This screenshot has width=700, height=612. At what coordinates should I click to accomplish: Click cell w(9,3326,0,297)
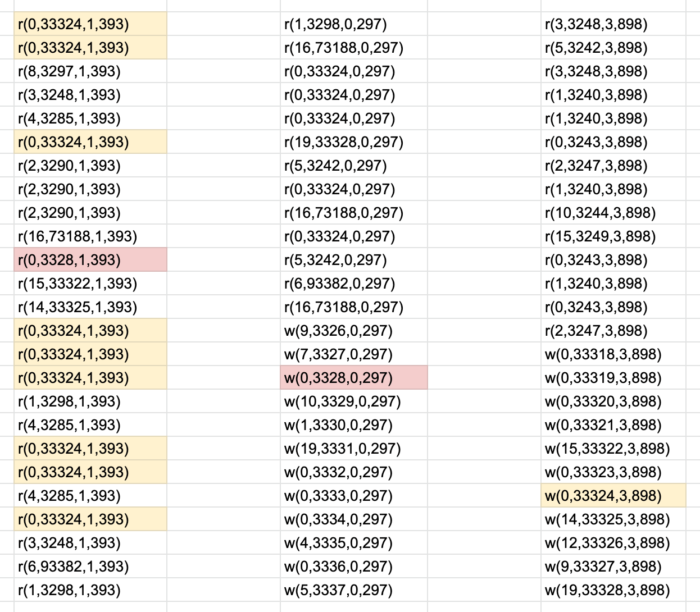tap(354, 331)
